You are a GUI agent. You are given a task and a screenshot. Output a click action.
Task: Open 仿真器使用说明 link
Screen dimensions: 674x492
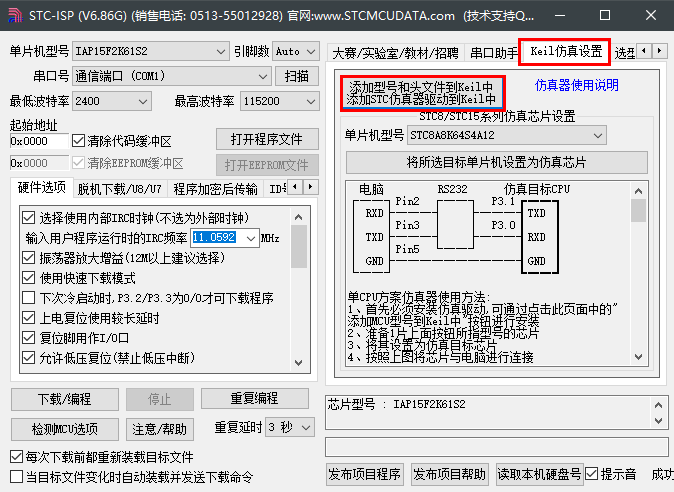tap(576, 85)
